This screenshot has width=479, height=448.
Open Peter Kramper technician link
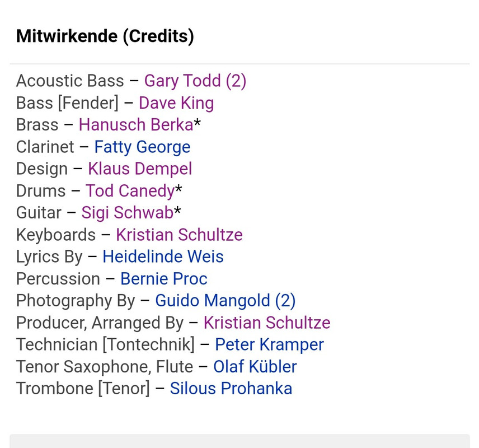click(x=269, y=345)
